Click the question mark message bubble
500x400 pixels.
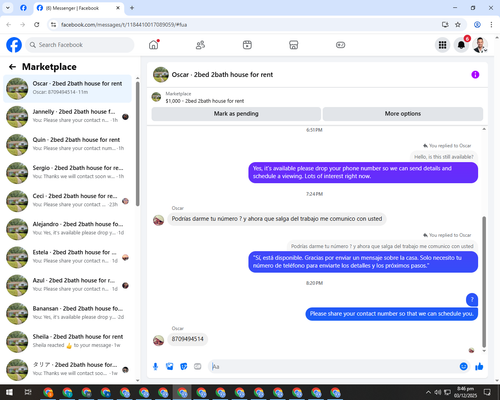point(472,299)
